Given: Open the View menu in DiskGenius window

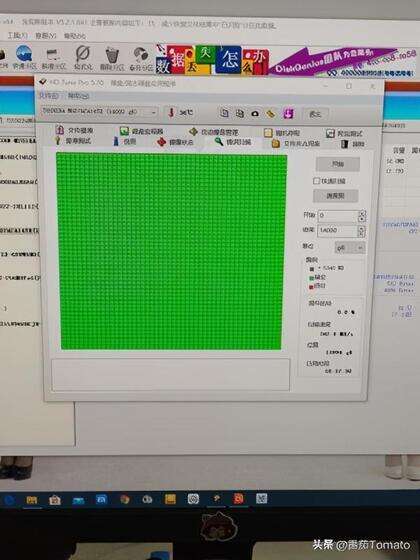Looking at the screenshot, I should click(x=46, y=36).
